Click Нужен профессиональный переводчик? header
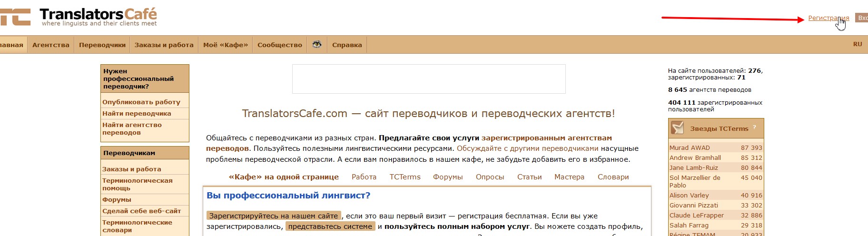 coord(145,79)
